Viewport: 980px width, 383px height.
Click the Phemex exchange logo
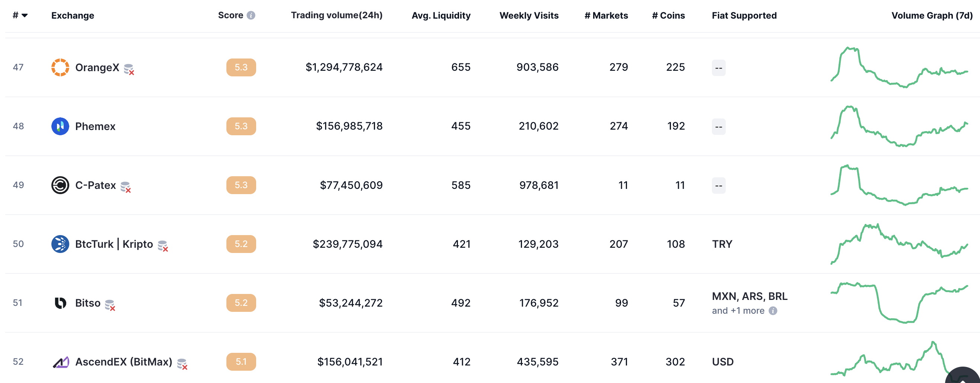(x=60, y=126)
